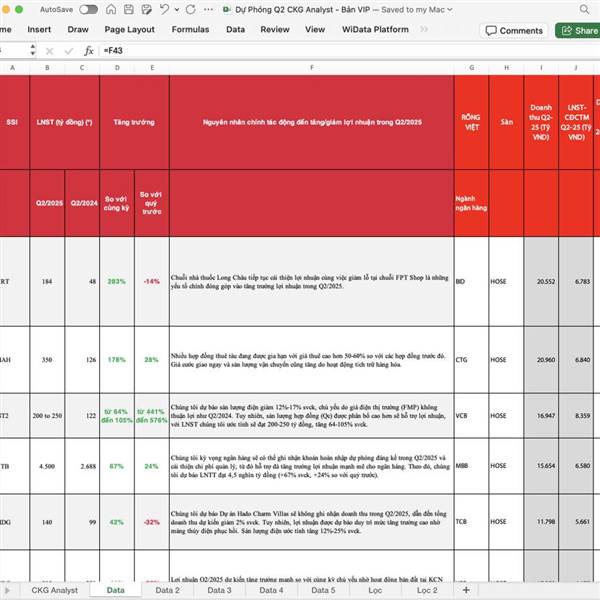Viewport: 600px width, 600px height.
Task: Switch to the Data 4 sheet tab
Action: 271,590
